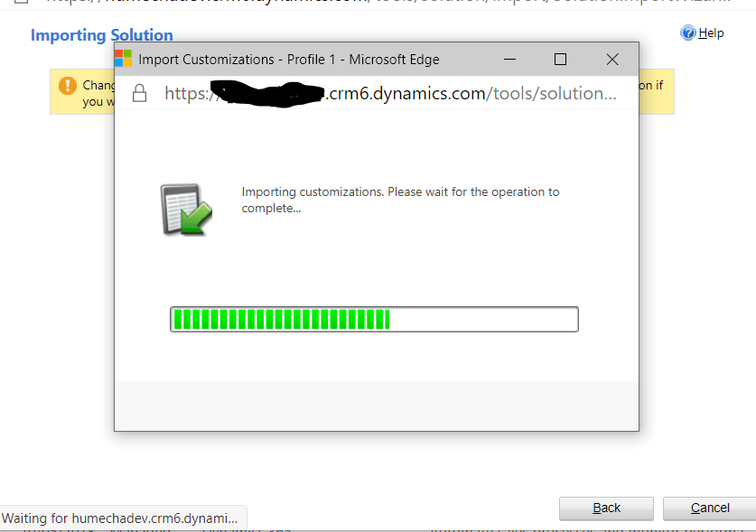Click the gray footer area of the popup
The width and height of the screenshot is (756, 532).
tap(377, 406)
